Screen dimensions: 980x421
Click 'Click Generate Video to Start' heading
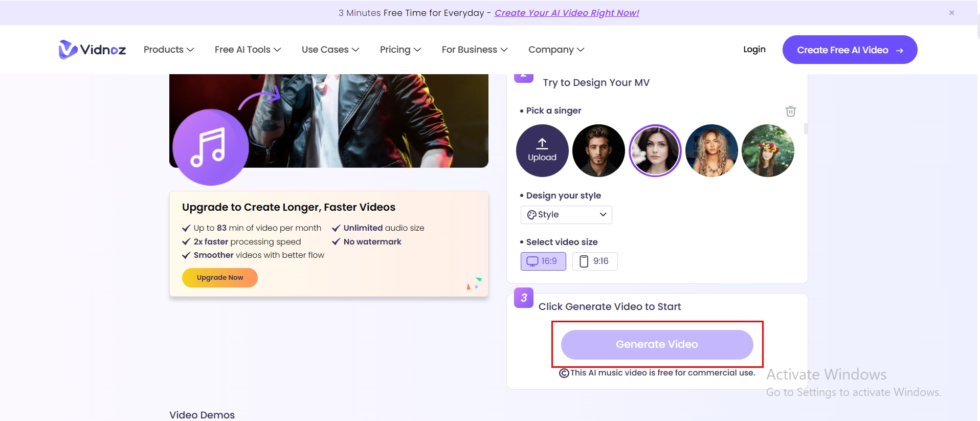coord(610,306)
